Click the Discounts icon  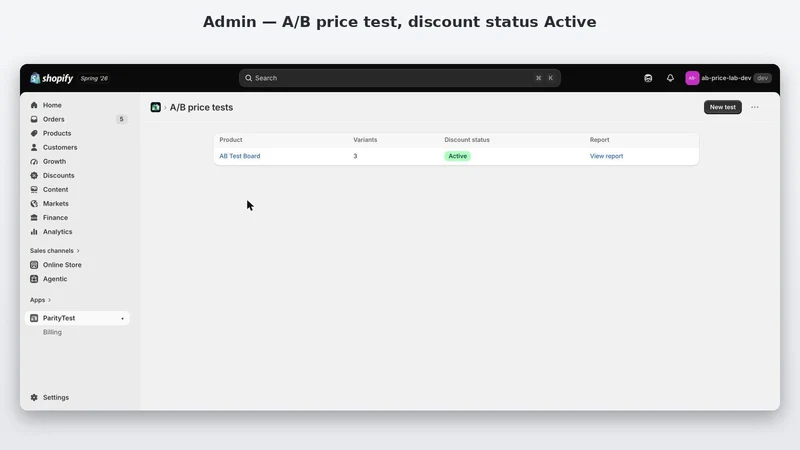point(34,176)
